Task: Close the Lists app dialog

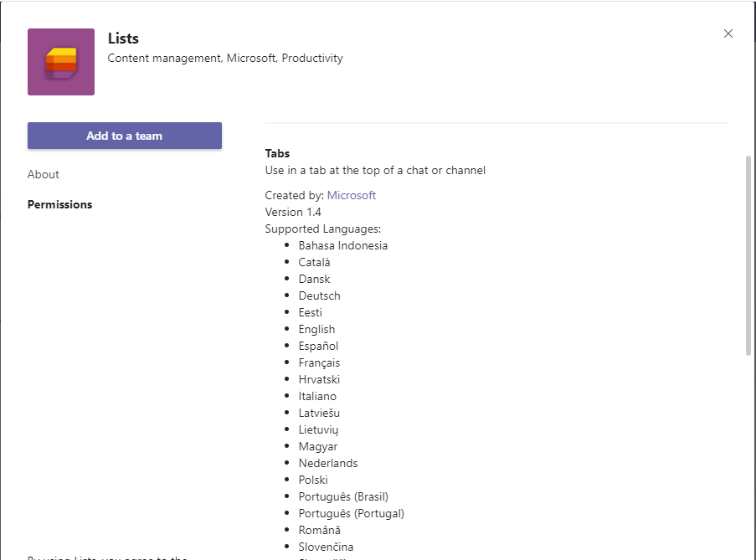Action: click(x=728, y=33)
